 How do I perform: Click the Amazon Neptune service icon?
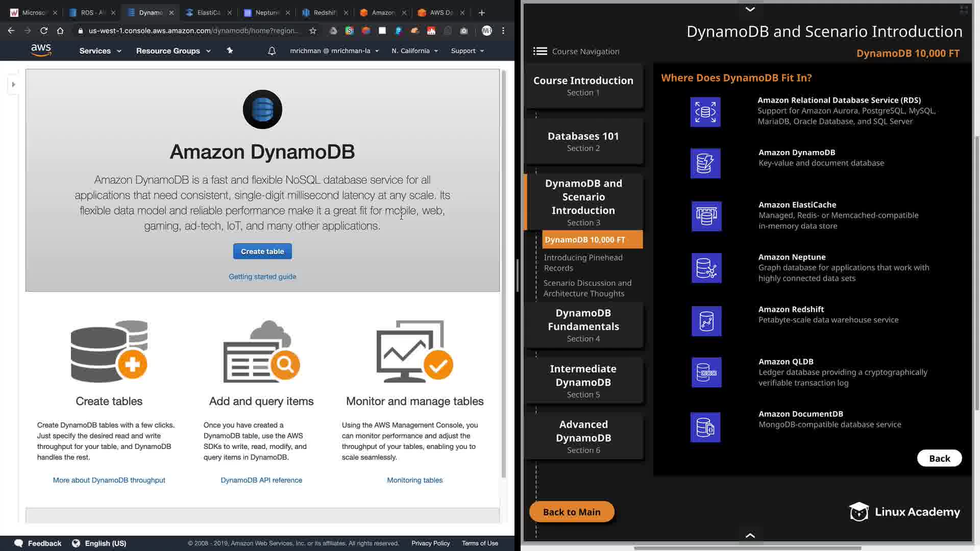click(x=706, y=268)
